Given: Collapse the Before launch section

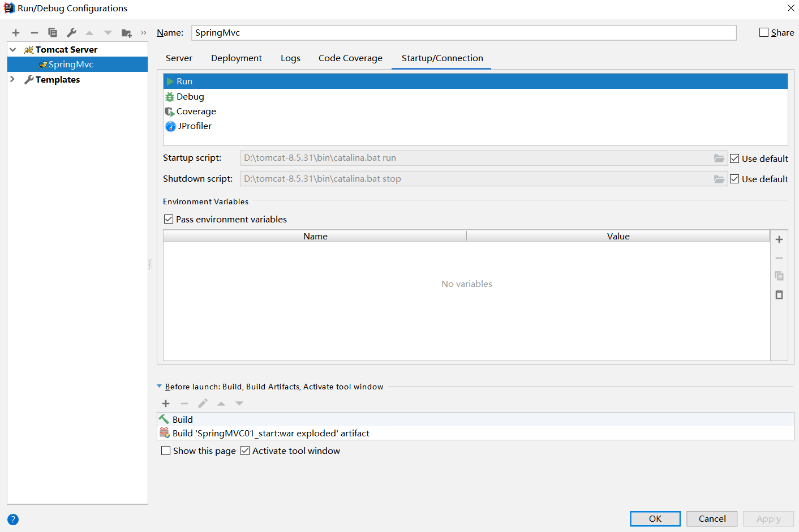Looking at the screenshot, I should (x=159, y=387).
